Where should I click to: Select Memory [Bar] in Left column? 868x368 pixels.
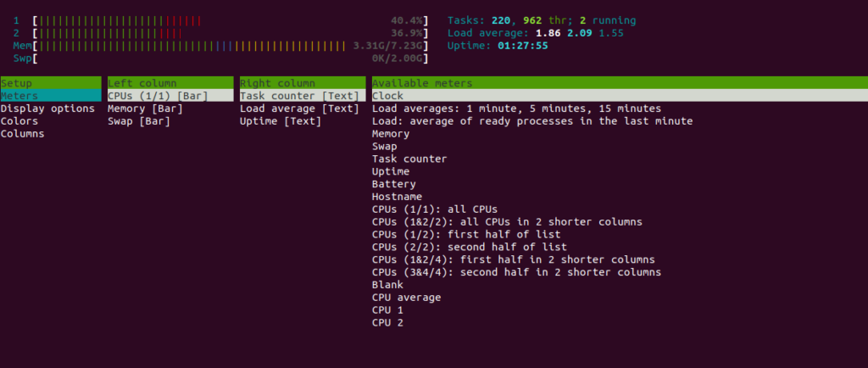point(145,109)
